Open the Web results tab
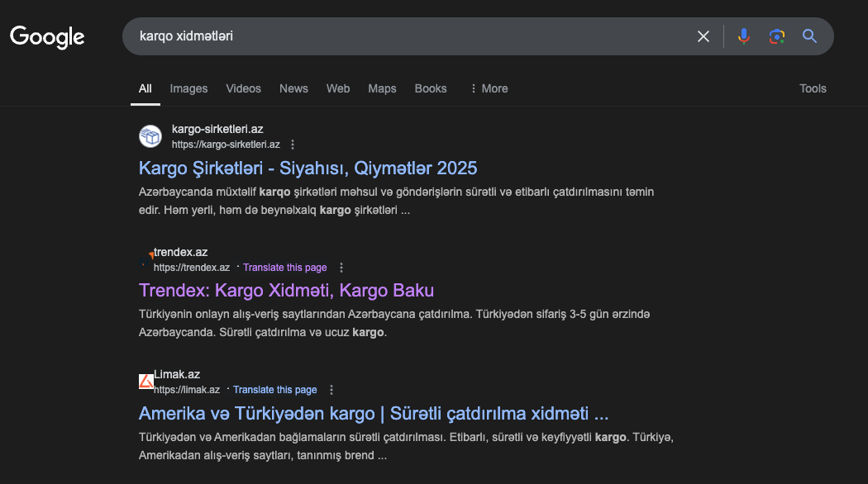 (x=338, y=88)
